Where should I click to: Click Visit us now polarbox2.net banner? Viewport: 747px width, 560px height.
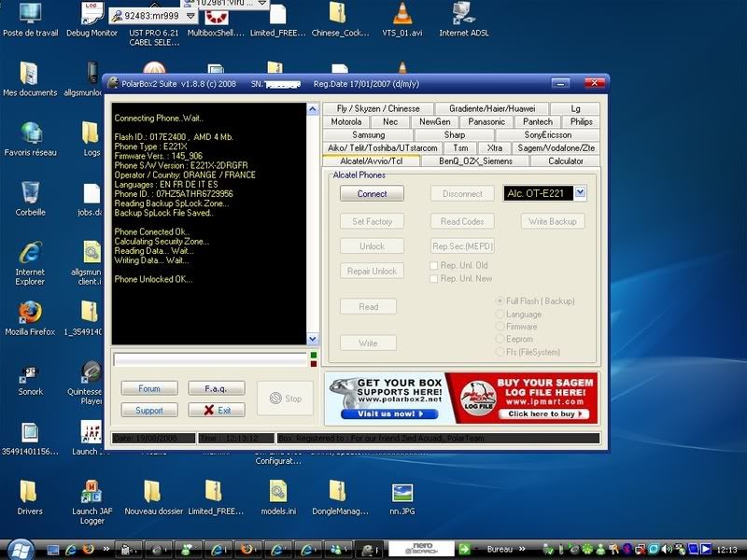389,413
